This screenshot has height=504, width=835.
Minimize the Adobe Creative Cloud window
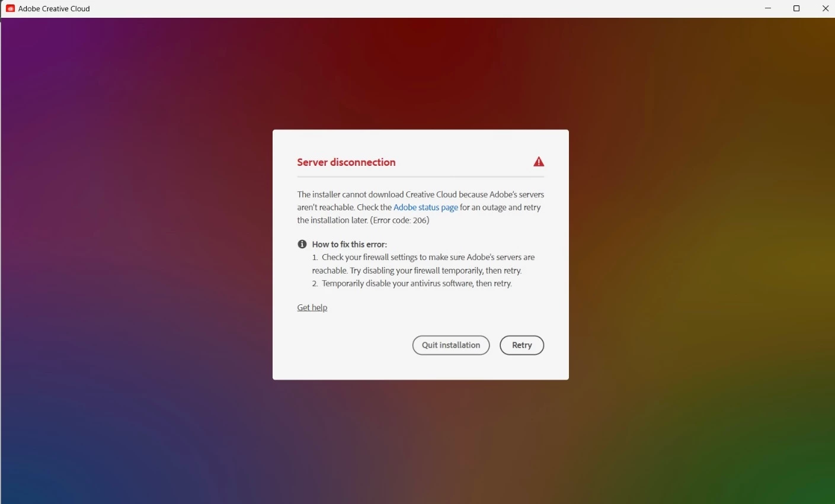pyautogui.click(x=768, y=8)
